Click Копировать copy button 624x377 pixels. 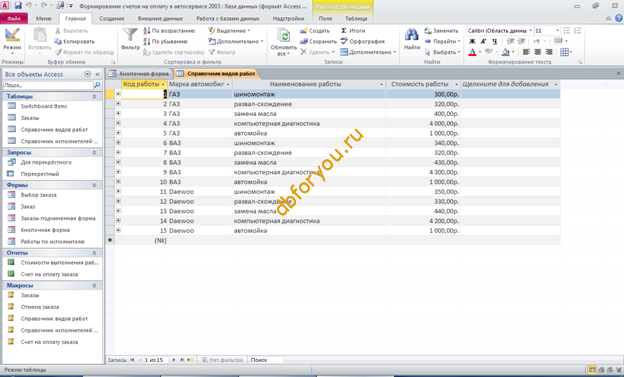click(x=74, y=41)
